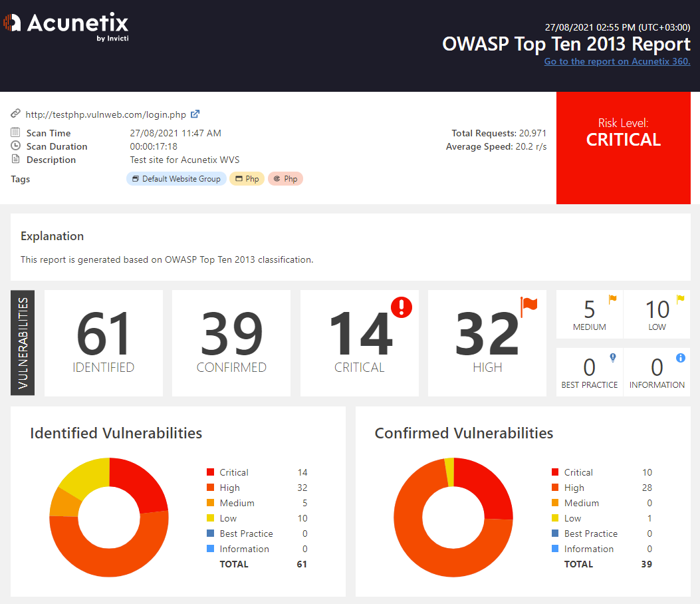Click the Risk Level CRITICAL red box
This screenshot has height=604, width=700.
tap(623, 148)
